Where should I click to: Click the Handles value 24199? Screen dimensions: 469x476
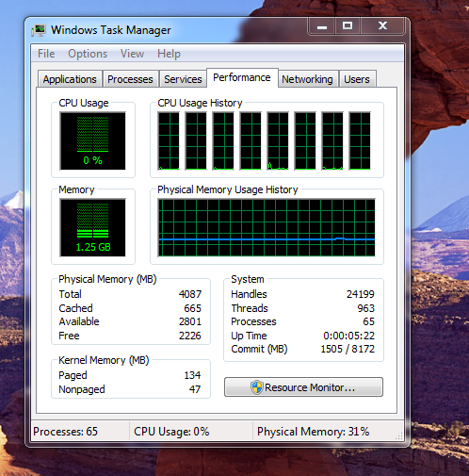361,294
